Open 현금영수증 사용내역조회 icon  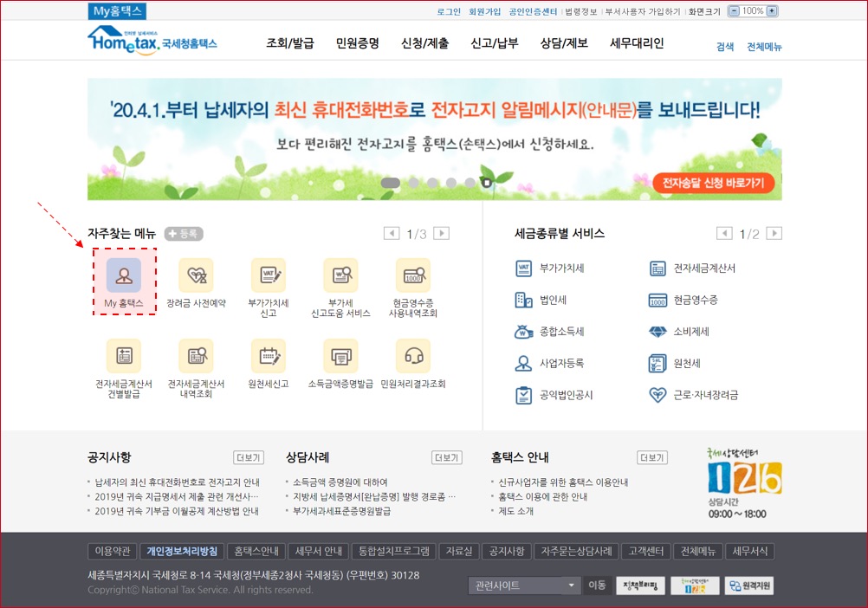tap(413, 275)
